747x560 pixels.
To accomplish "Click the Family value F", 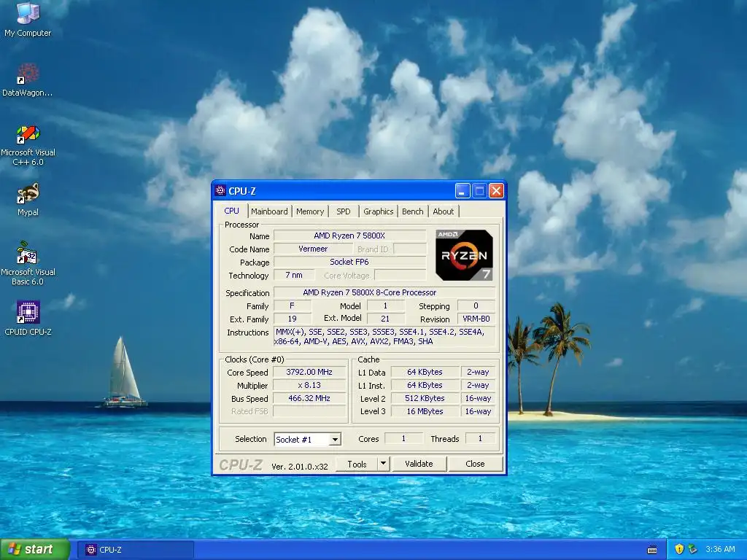I will point(292,306).
